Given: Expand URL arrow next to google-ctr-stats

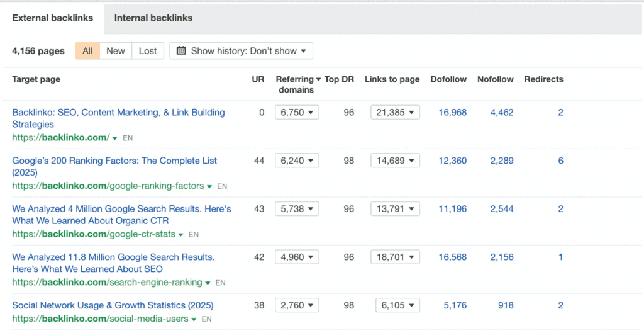Looking at the screenshot, I should [180, 235].
